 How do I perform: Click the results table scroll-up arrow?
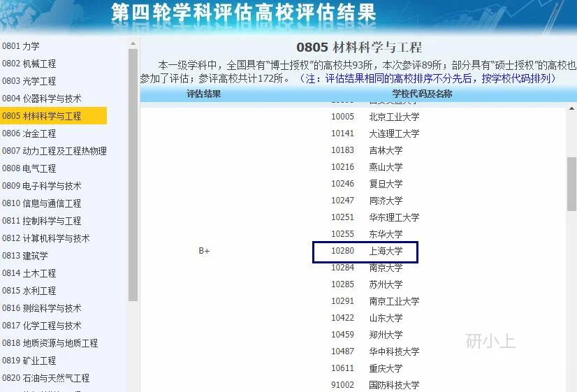[571, 108]
